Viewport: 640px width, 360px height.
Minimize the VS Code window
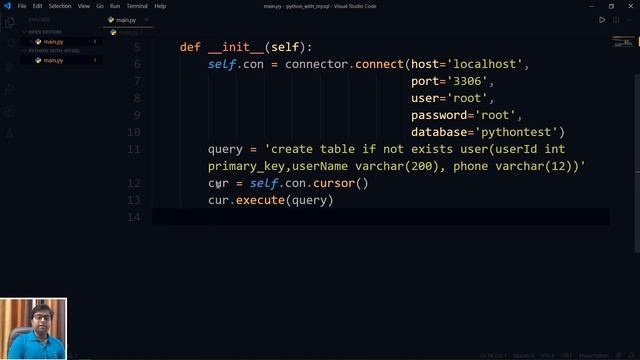[592, 6]
